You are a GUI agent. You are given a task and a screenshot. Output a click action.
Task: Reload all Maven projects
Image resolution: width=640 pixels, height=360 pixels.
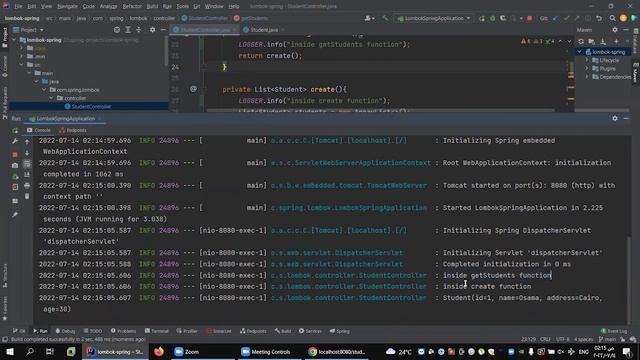[581, 41]
